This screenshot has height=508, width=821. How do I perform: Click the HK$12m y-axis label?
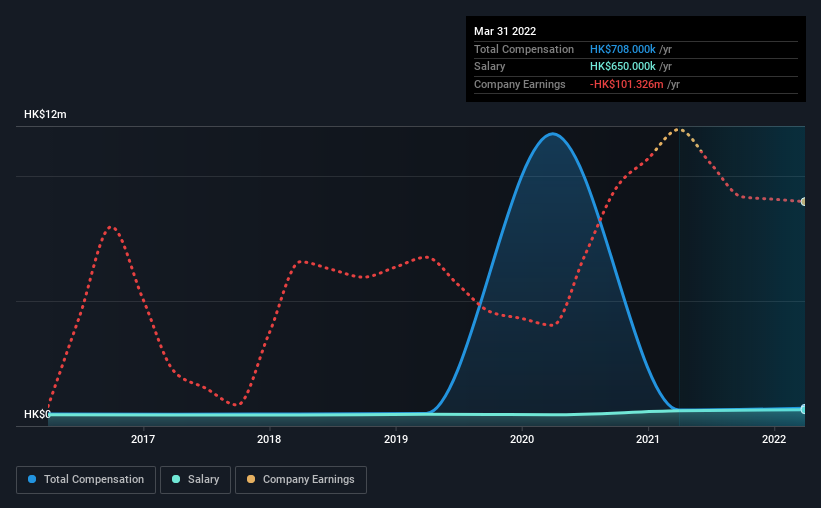click(x=45, y=114)
